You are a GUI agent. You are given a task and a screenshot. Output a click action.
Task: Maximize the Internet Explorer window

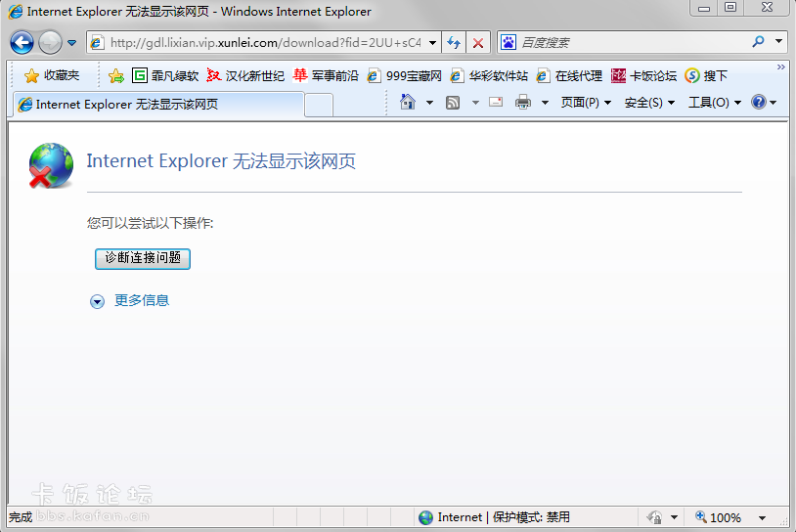730,8
